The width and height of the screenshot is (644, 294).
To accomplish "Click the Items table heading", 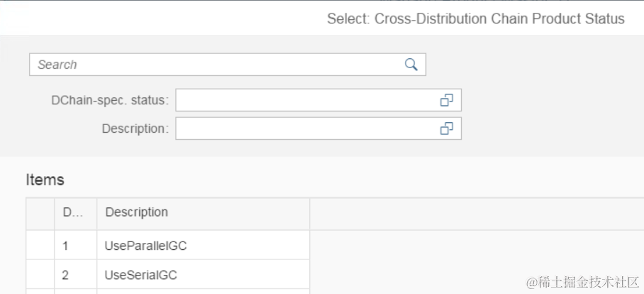I will pyautogui.click(x=45, y=180).
